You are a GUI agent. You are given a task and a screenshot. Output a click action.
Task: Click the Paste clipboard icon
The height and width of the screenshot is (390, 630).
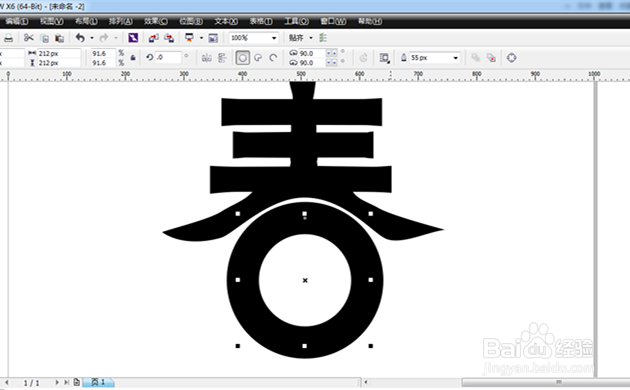click(x=59, y=38)
